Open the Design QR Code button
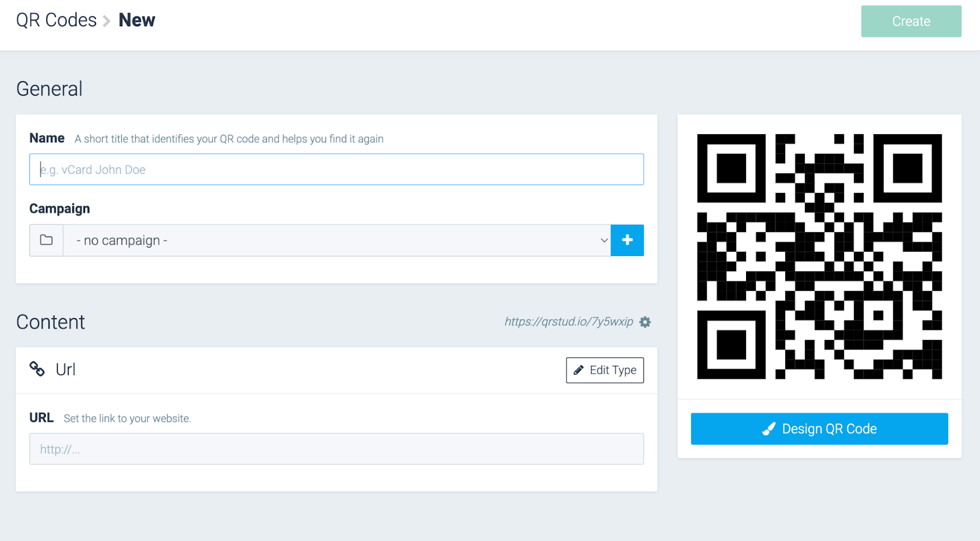Screen dimensions: 980x541 coord(819,429)
